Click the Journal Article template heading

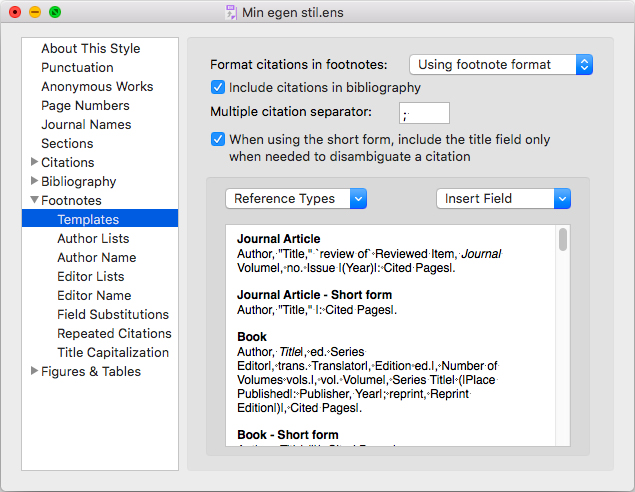279,239
